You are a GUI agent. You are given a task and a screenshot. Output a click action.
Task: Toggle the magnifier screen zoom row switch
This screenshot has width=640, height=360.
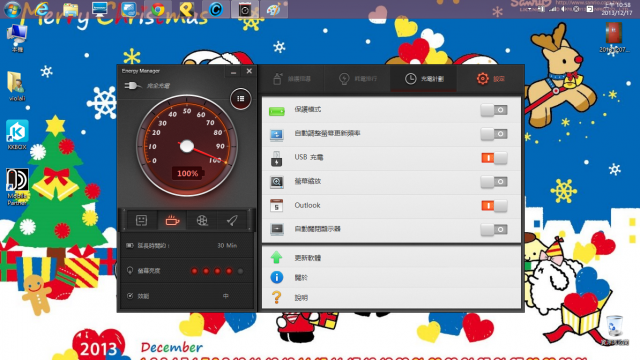pos(494,182)
